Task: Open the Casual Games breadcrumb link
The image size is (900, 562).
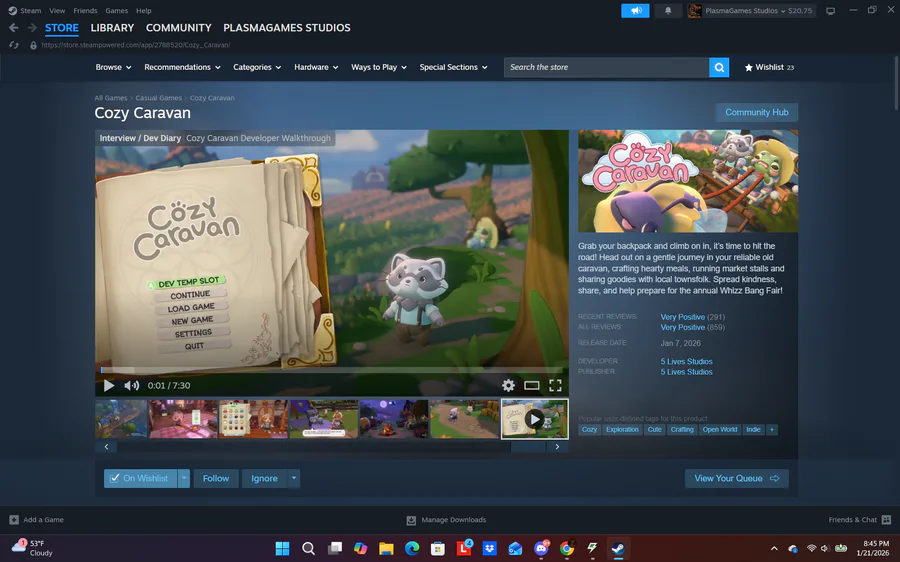Action: (x=158, y=98)
